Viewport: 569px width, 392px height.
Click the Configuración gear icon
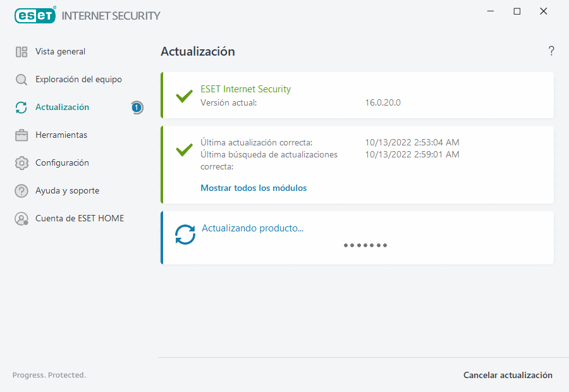[21, 162]
